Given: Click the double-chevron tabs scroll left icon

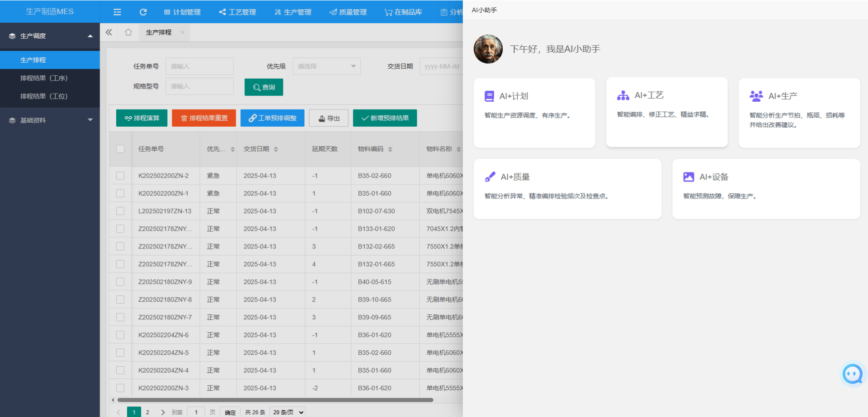Looking at the screenshot, I should coord(109,32).
